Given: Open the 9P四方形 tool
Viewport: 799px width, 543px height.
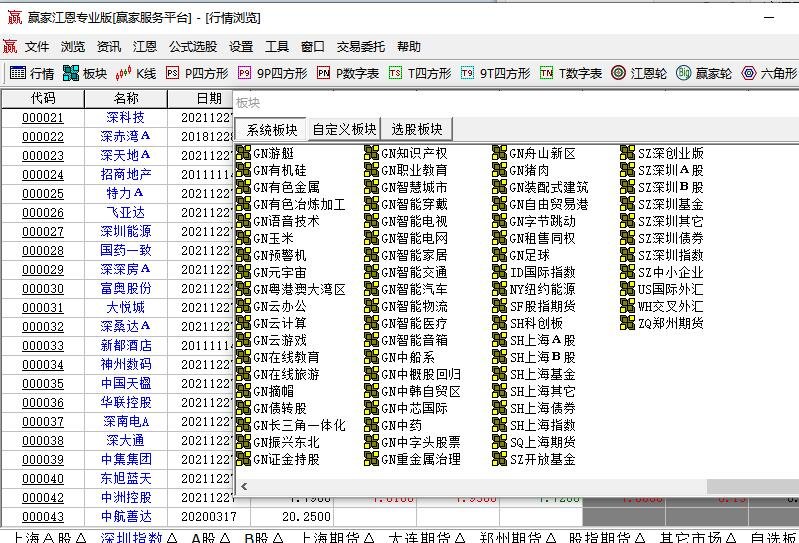Looking at the screenshot, I should (272, 73).
